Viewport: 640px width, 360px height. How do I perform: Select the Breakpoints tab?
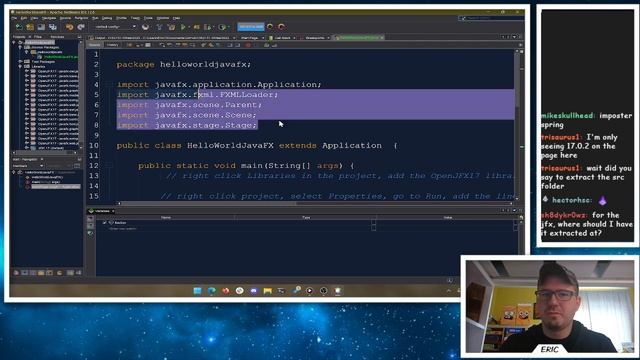point(315,38)
